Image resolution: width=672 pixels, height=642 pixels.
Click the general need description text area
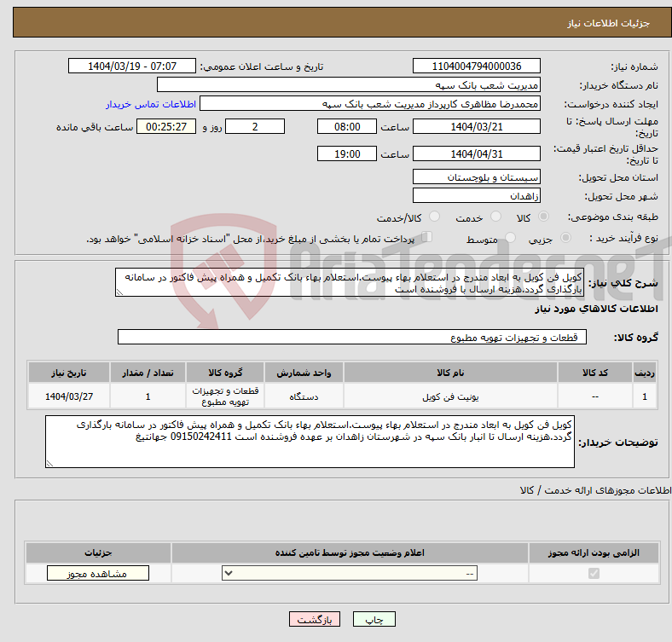(x=350, y=282)
